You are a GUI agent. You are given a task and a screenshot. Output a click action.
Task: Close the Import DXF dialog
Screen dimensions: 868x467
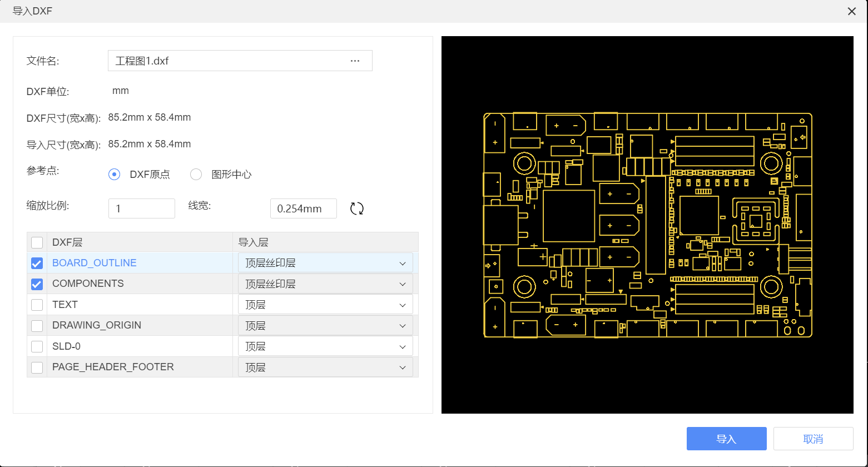851,11
